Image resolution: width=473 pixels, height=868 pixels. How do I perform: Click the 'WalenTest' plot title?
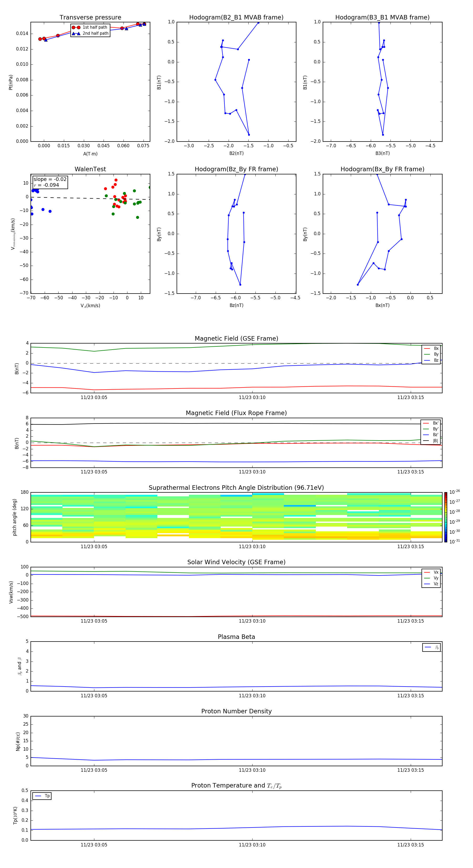(90, 169)
